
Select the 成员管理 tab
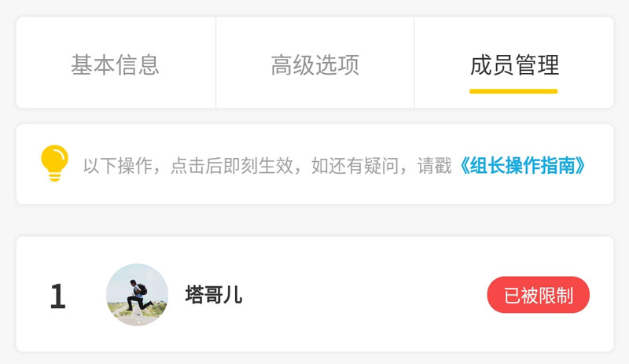coord(514,65)
